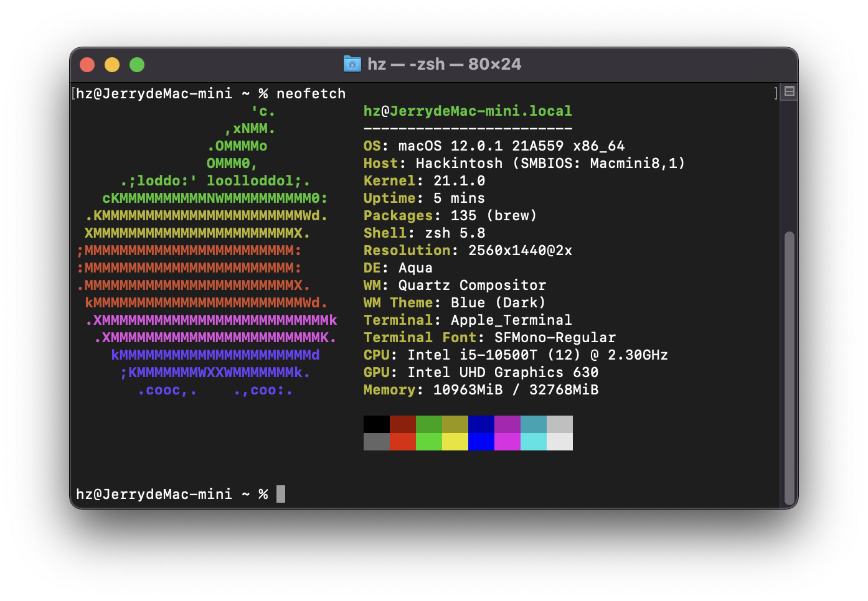Click the bright red block in bottom row
Viewport: 868px width, 601px height.
[403, 442]
